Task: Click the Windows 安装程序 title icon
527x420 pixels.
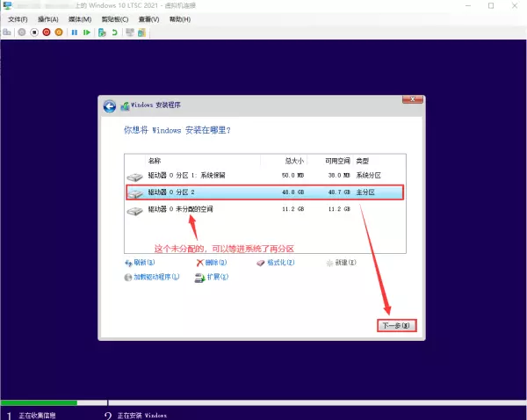Action: click(x=125, y=106)
